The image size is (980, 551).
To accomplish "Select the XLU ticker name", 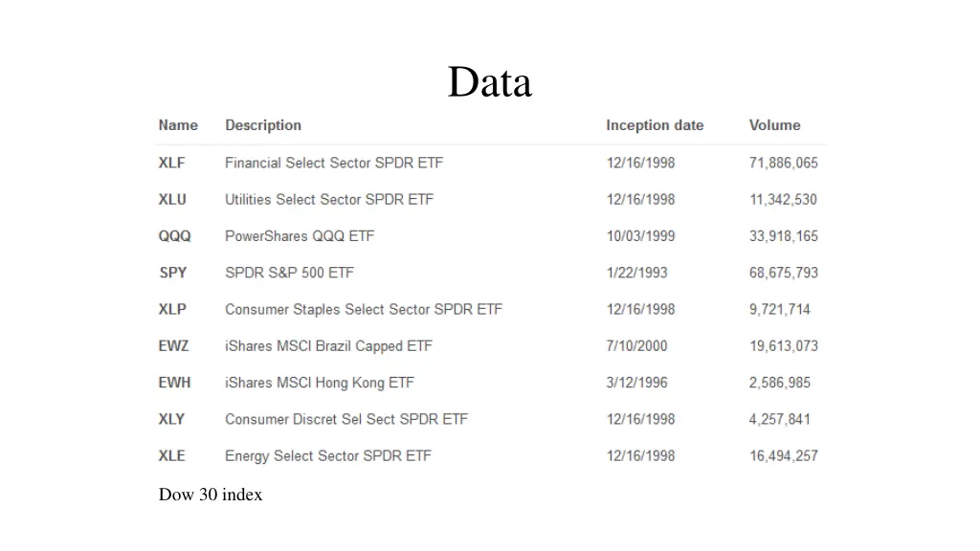I will pos(172,200).
